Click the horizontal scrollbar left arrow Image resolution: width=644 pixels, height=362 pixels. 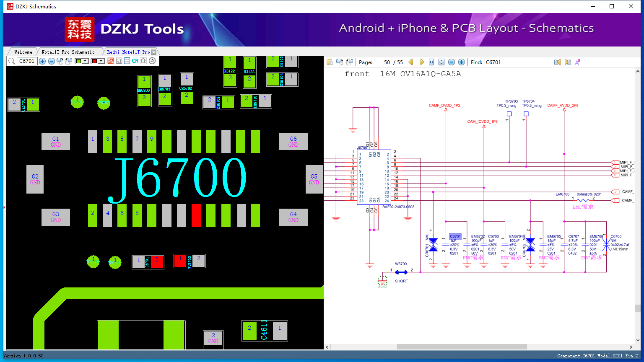327,347
